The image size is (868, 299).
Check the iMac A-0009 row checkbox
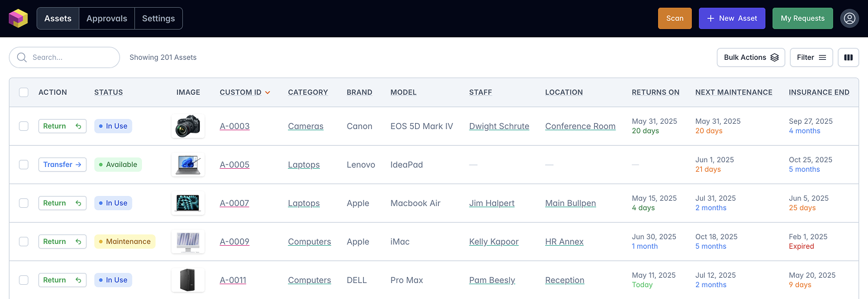(x=24, y=242)
